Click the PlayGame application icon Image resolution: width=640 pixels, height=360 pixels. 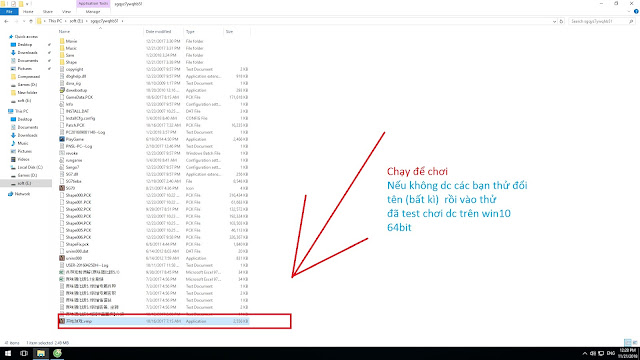point(62,139)
